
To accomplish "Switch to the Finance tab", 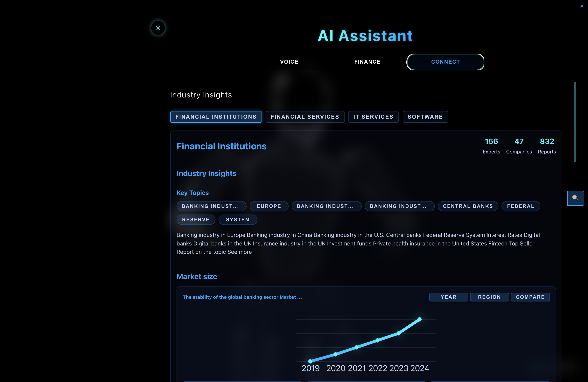I will 367,62.
